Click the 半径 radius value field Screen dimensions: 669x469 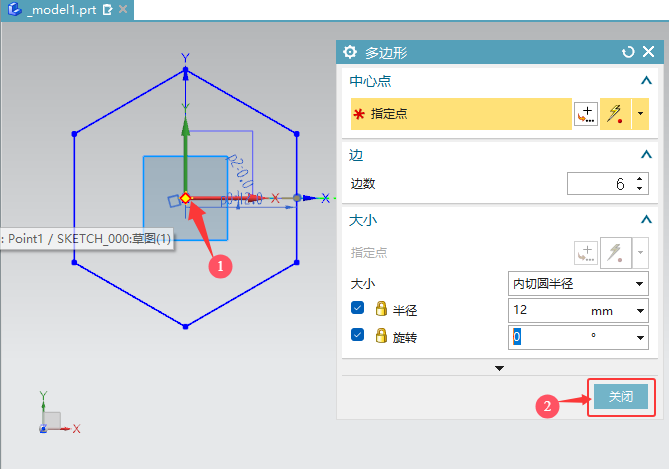click(550, 311)
